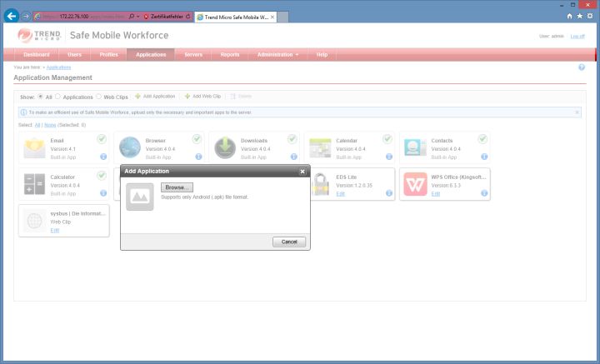Go back using browser back arrow
Screen dimensions: 600x364
pyautogui.click(x=12, y=16)
